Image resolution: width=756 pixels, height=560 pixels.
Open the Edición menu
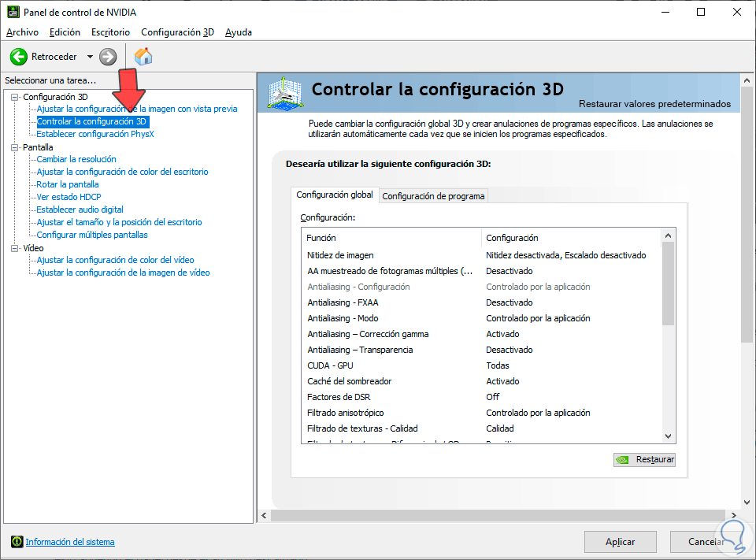pyautogui.click(x=65, y=32)
